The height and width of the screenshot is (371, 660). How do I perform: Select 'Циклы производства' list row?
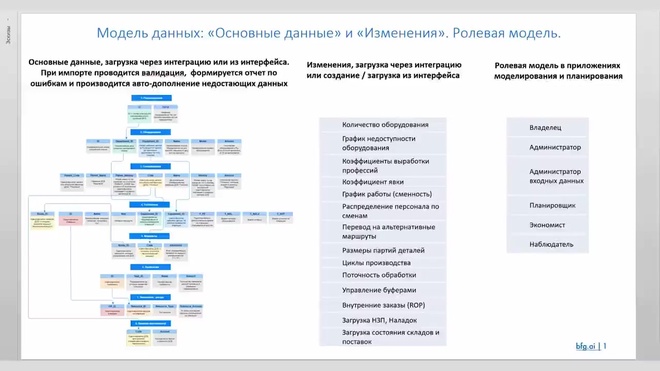(383, 263)
